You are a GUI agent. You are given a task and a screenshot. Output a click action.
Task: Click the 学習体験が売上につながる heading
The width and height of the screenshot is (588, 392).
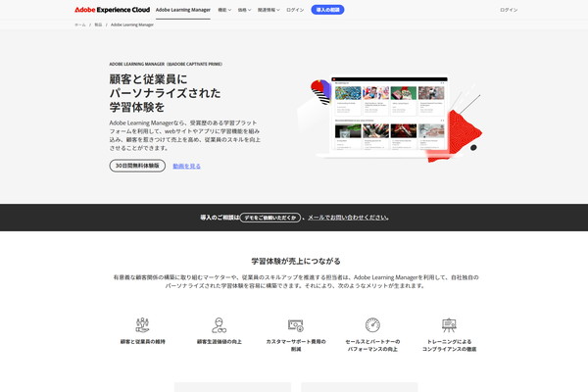click(296, 261)
